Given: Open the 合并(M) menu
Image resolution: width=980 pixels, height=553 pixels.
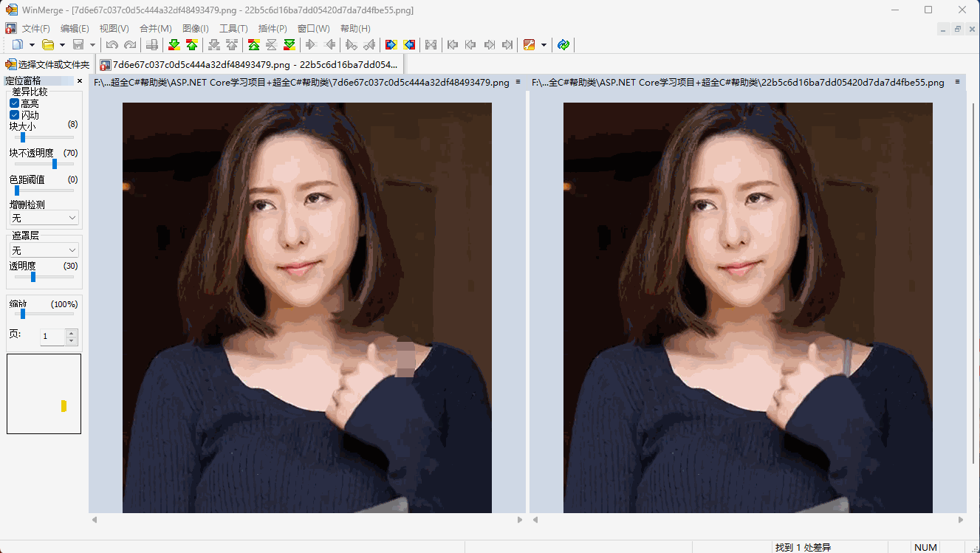Looking at the screenshot, I should point(156,28).
